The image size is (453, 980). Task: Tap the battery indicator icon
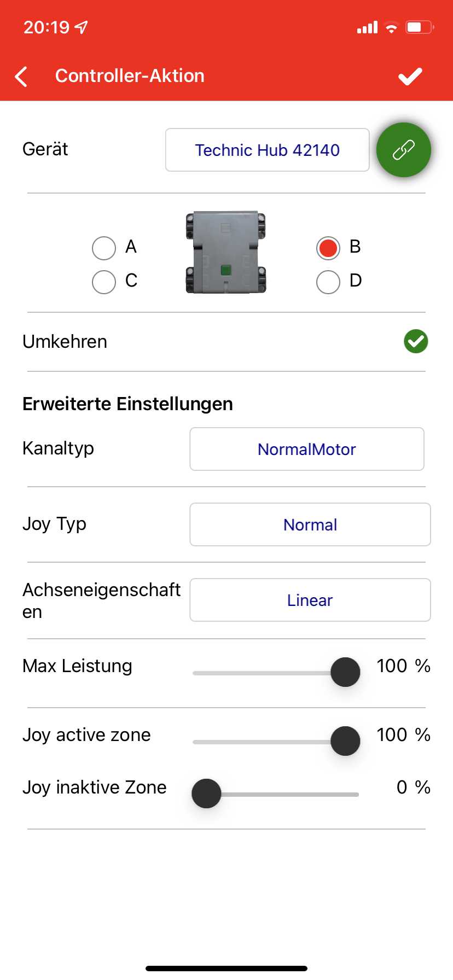[420, 27]
